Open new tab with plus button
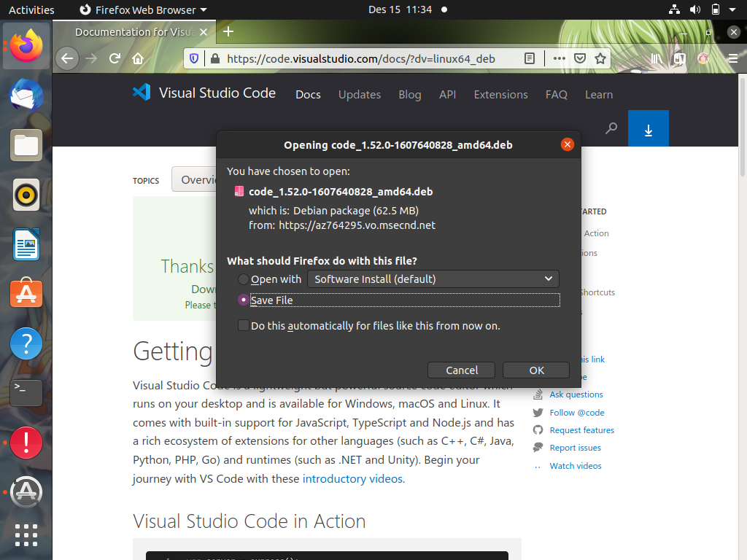 click(x=228, y=31)
